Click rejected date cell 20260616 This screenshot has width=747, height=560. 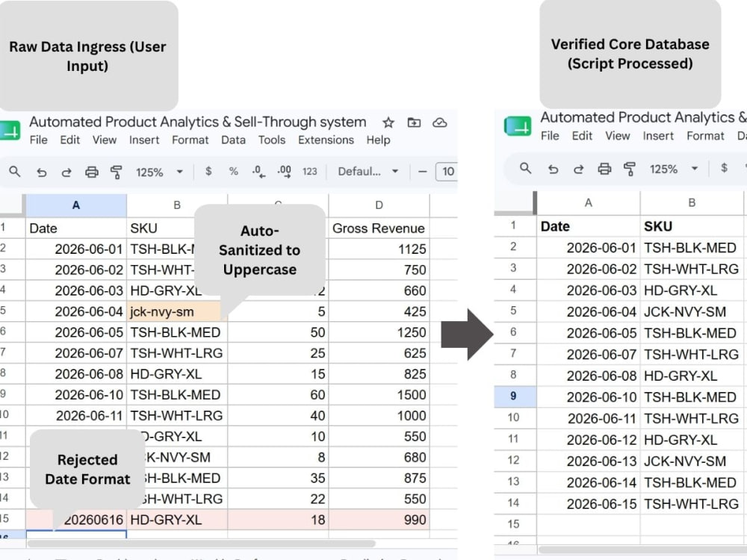(x=76, y=520)
